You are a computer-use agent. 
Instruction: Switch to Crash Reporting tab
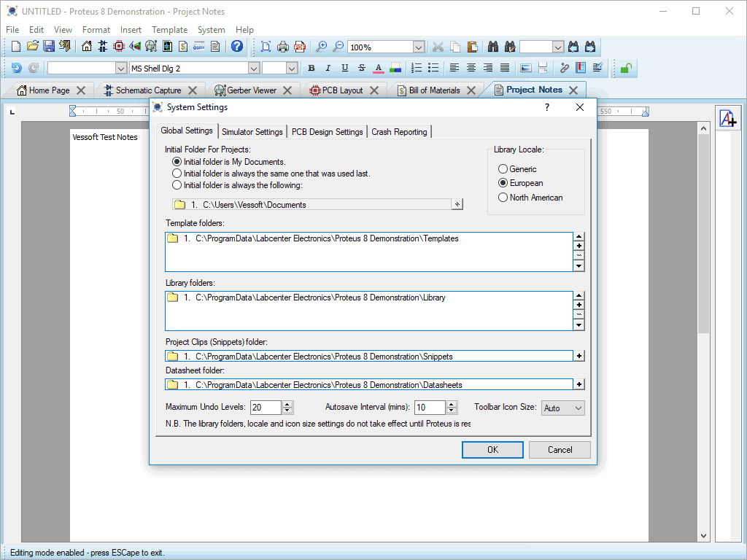pyautogui.click(x=399, y=132)
